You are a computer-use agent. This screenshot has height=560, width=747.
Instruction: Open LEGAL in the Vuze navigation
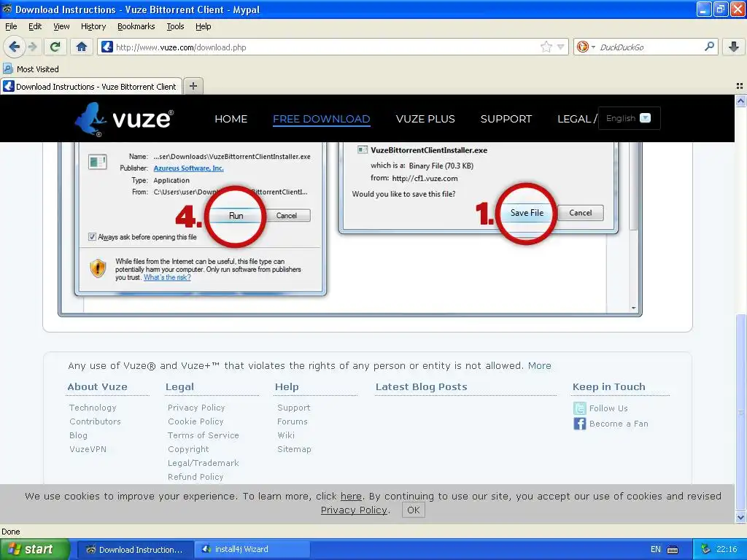(573, 119)
